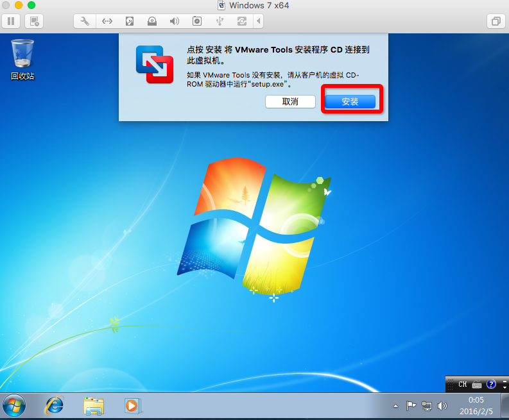Enter Unity view icon at top right
Screen dimensions: 509x420
(x=496, y=21)
